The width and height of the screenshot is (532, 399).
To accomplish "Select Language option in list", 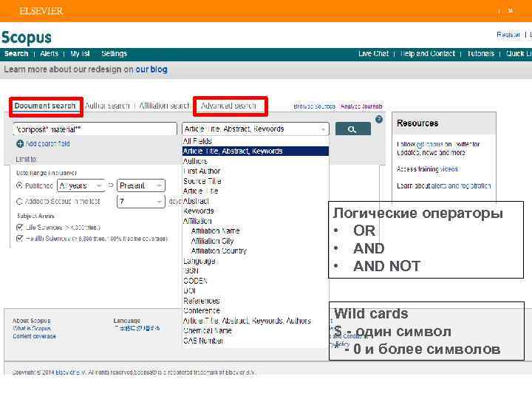I will pos(199,261).
